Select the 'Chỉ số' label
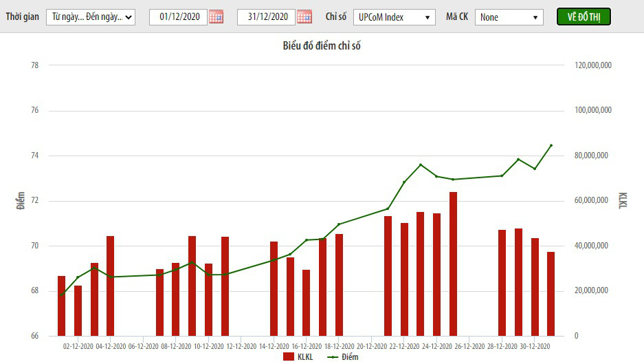The width and height of the screenshot is (644, 362). [336, 17]
